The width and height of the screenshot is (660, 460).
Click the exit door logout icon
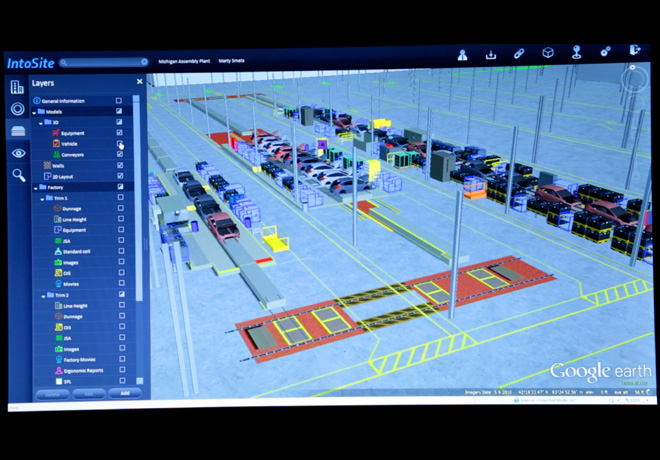tap(634, 50)
